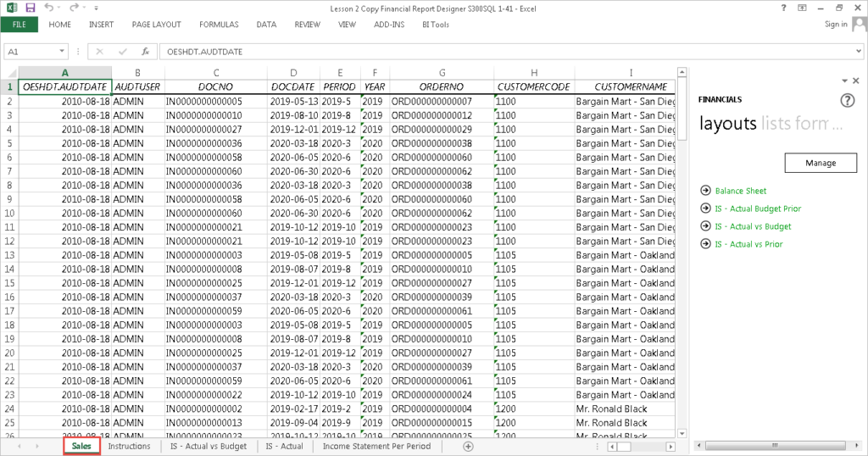The height and width of the screenshot is (456, 868).
Task: Close the Financials task pane
Action: (x=855, y=81)
